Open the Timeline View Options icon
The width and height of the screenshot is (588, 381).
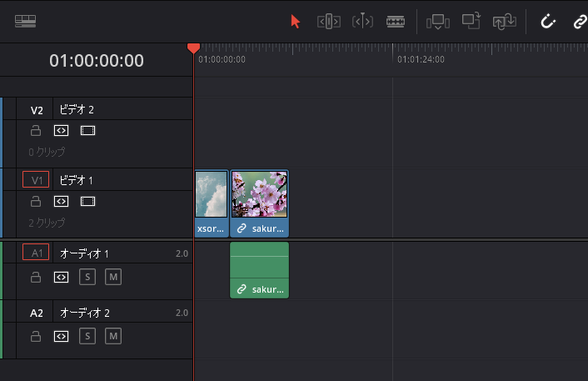click(26, 21)
